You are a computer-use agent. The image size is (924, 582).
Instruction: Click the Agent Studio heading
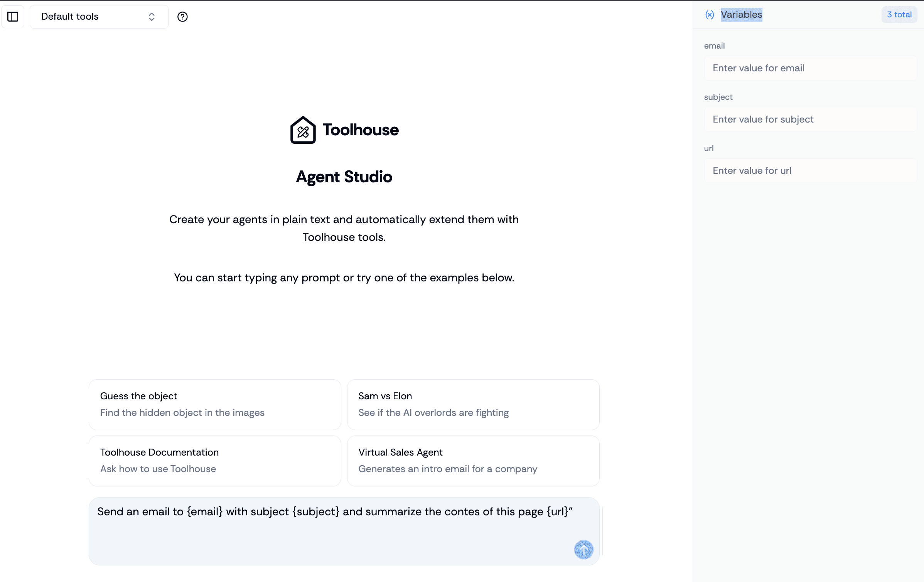tap(344, 177)
